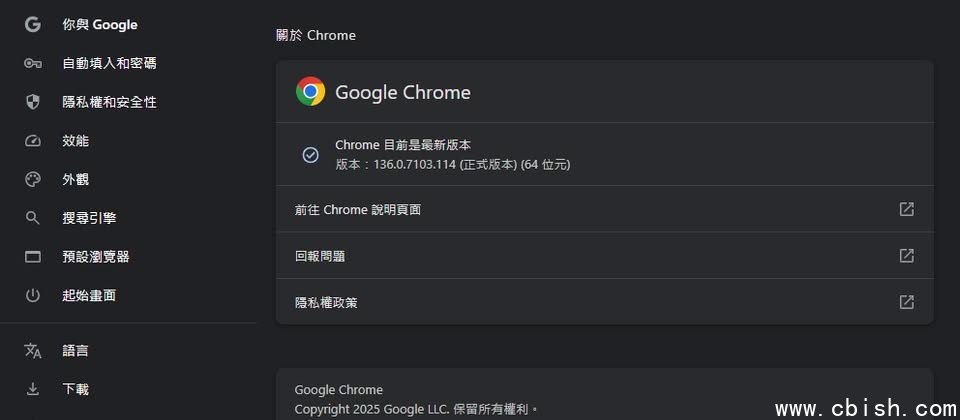Click the speedometer icon for 效能
This screenshot has width=960, height=420.
coord(32,141)
